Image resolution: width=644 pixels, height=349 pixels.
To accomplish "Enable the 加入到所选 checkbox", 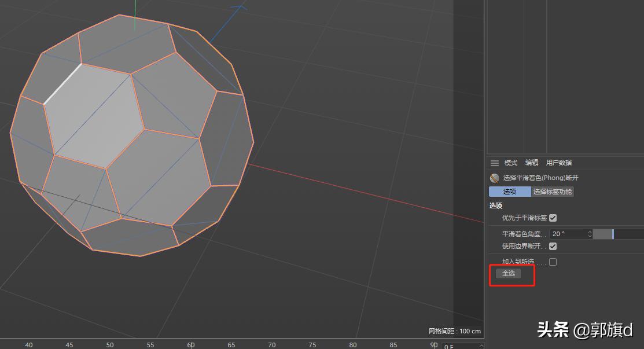I will [553, 262].
